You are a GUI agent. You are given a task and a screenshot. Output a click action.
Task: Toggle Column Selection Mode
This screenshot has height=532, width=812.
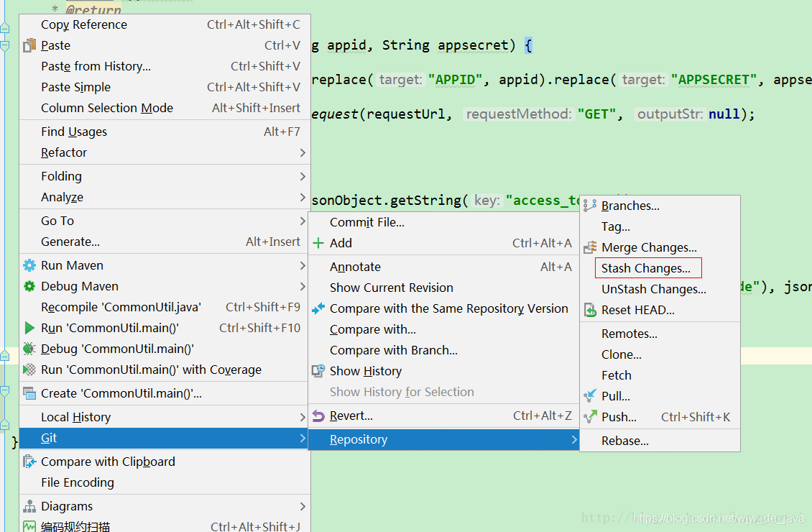pyautogui.click(x=106, y=108)
